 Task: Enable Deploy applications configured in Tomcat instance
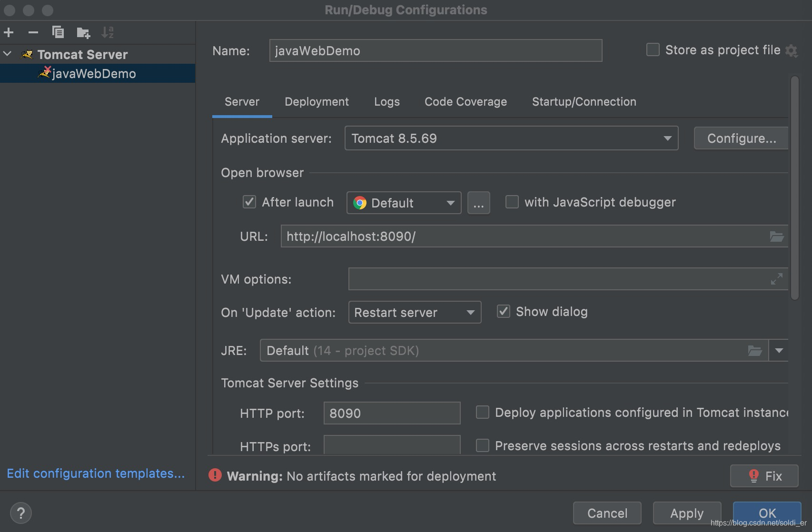tap(483, 412)
